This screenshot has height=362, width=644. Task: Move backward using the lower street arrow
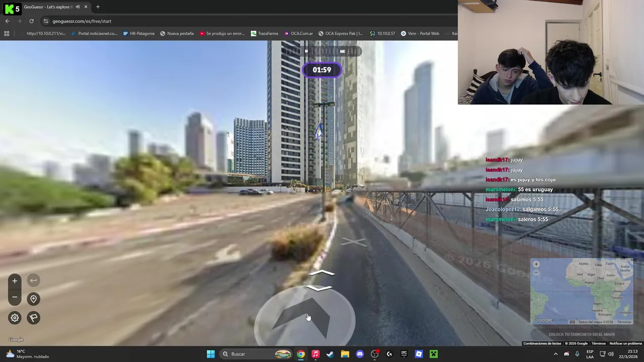(319, 288)
